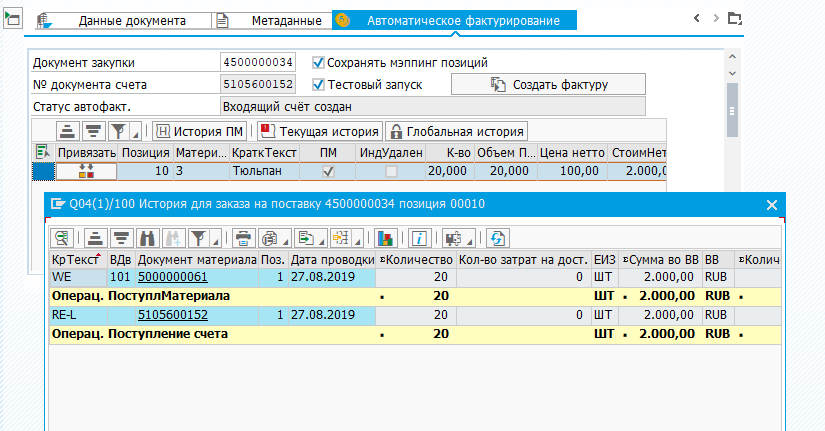Image resolution: width=825 pixels, height=431 pixels.
Task: Click the Details magnifier icon in history toolbar
Action: tap(63, 238)
